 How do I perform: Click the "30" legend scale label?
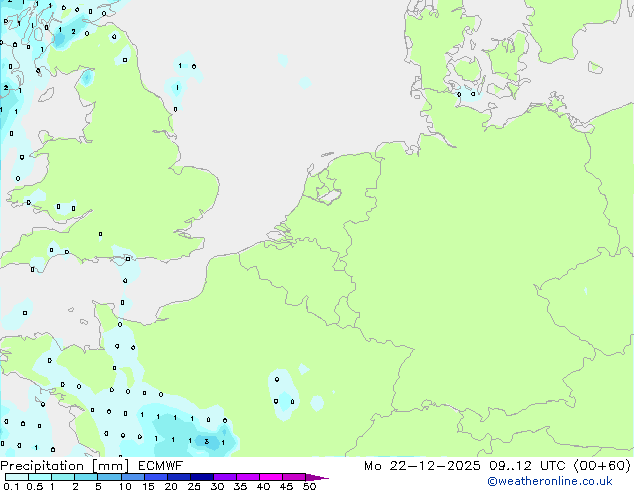[217, 486]
